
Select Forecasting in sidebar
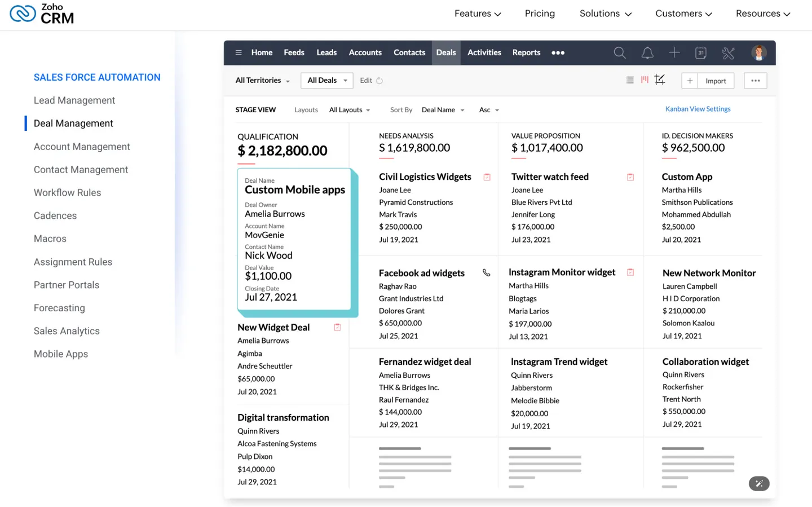point(59,308)
